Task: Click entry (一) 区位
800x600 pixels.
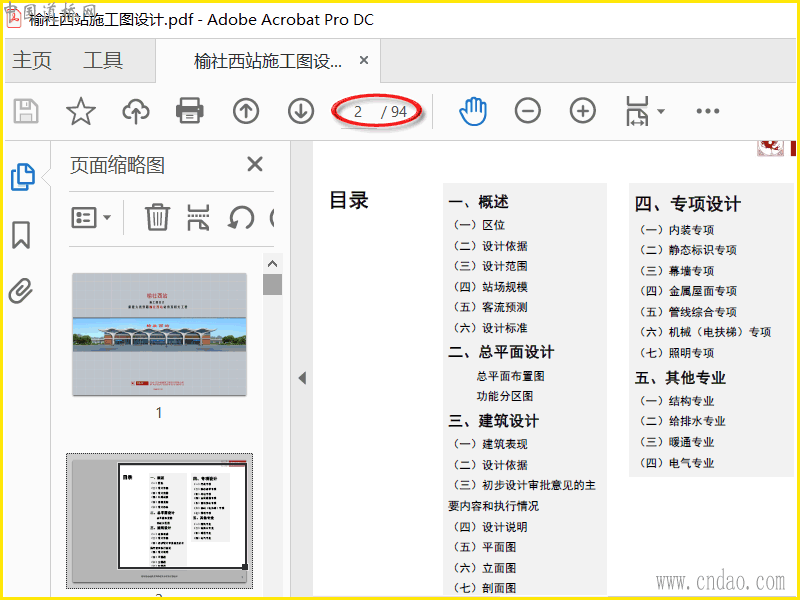Action: tap(479, 225)
